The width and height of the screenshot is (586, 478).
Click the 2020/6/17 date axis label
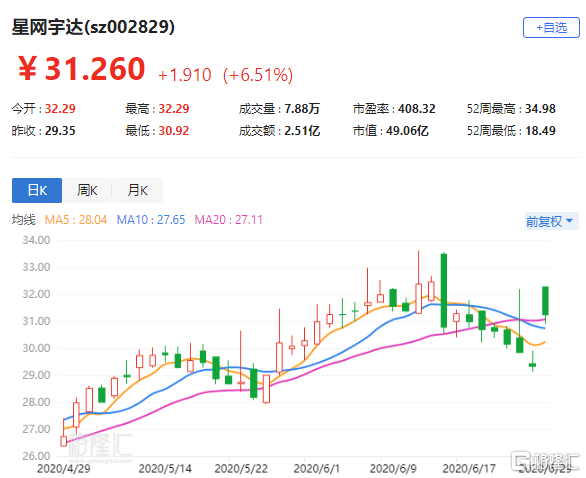tap(469, 469)
